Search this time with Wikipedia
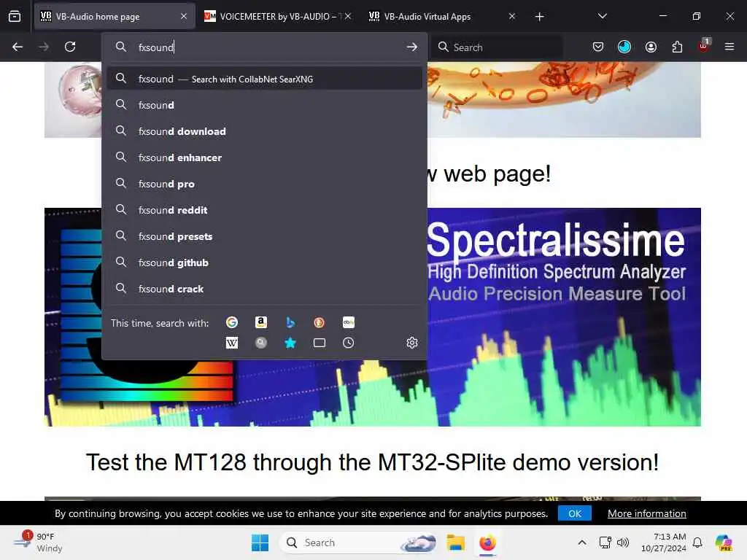The height and width of the screenshot is (560, 747). click(232, 343)
